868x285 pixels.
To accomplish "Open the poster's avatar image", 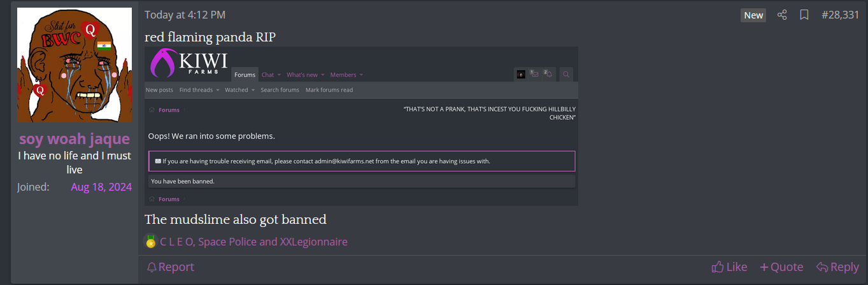I will point(75,64).
